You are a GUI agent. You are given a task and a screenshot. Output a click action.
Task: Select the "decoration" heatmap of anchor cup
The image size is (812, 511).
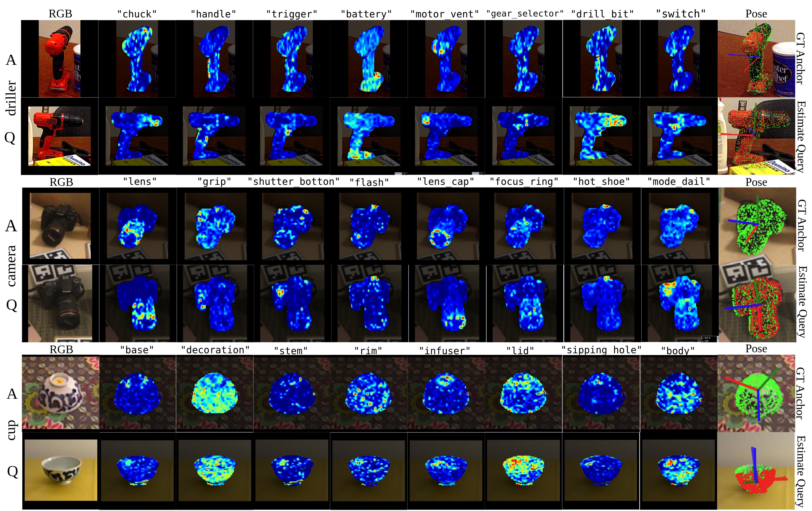point(214,393)
